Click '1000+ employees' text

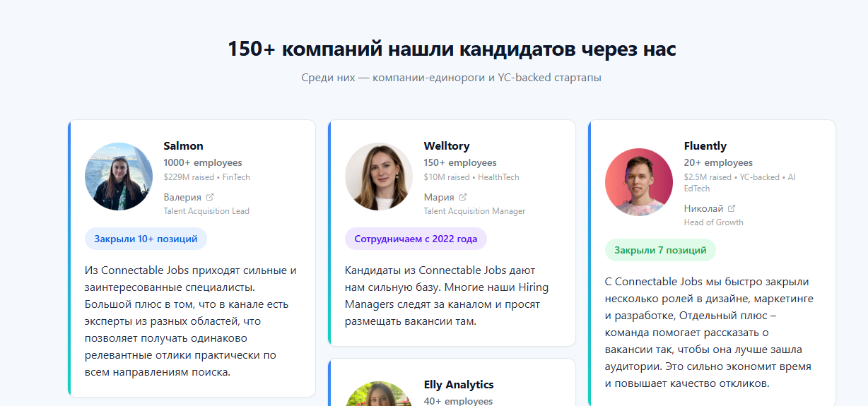pos(203,162)
